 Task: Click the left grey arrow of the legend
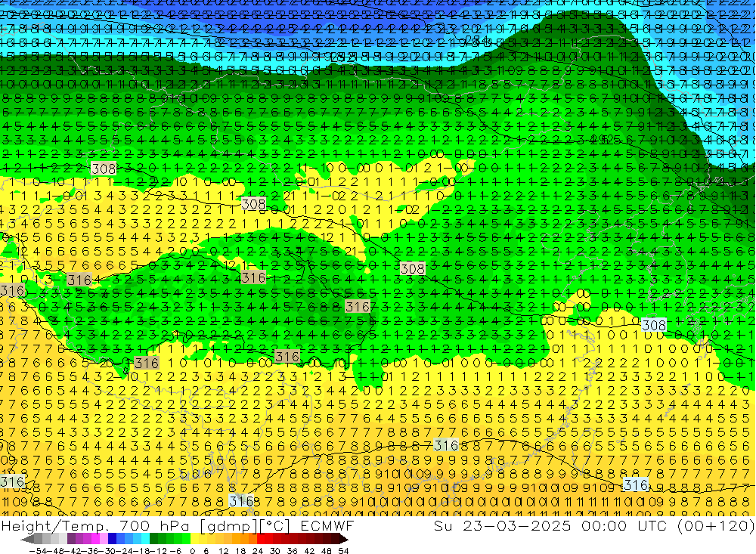coord(27,539)
